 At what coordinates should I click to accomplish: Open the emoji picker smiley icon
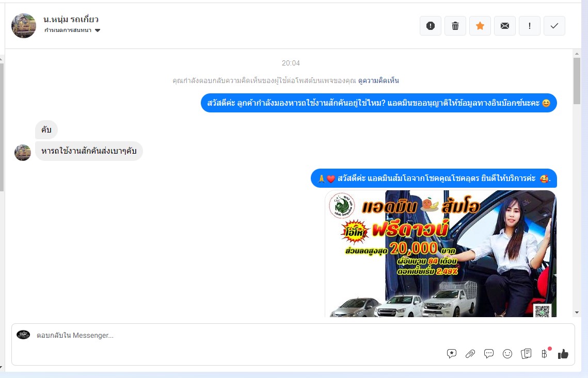[x=507, y=354]
